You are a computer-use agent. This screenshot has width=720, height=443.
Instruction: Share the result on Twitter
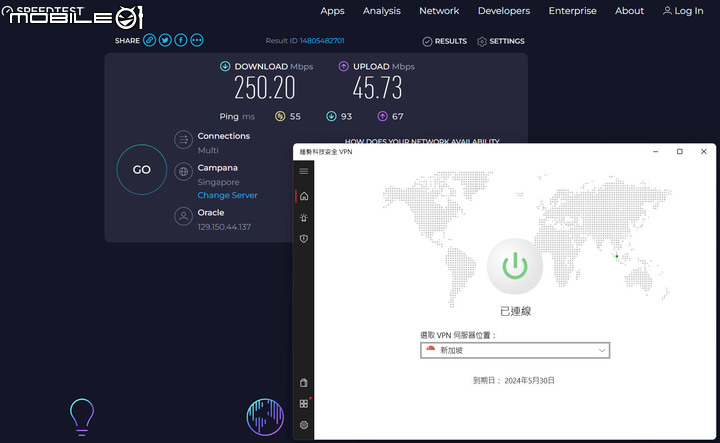[x=165, y=40]
